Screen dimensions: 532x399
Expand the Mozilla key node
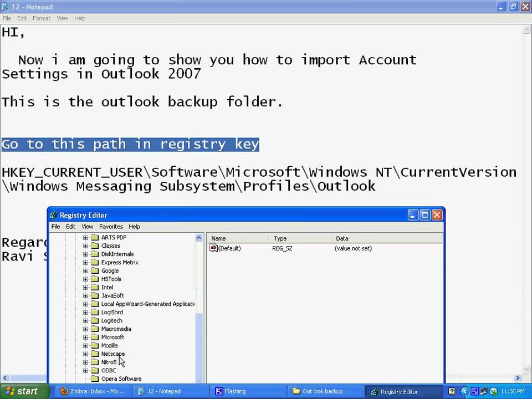coord(85,345)
